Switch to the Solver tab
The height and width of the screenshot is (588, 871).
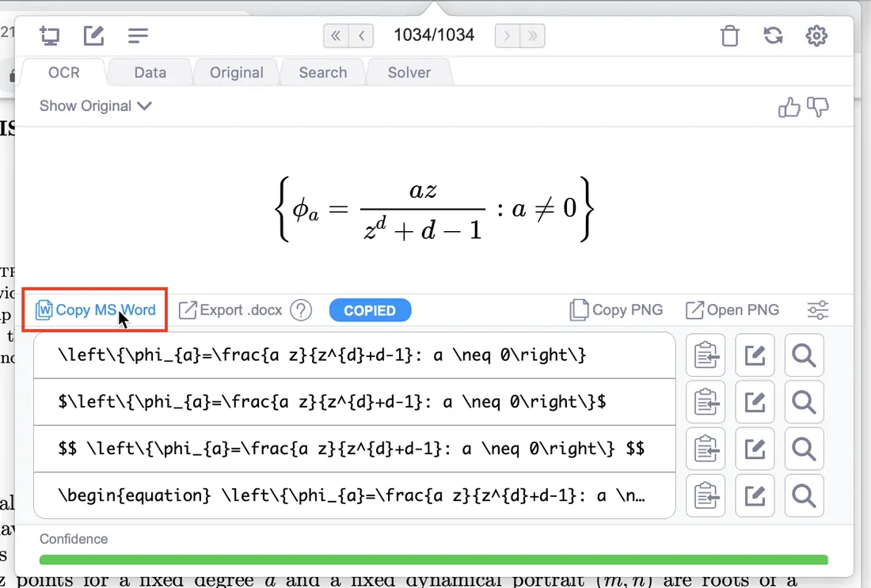409,73
